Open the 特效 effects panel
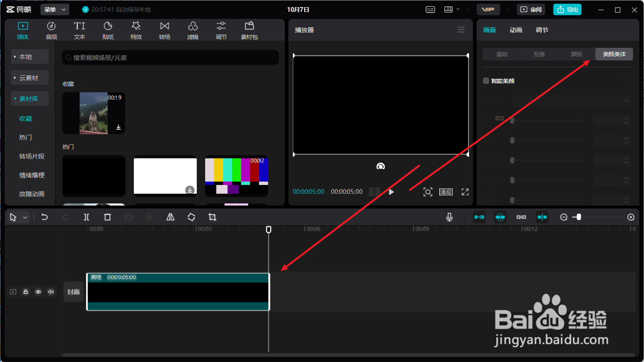The image size is (644, 362). point(136,31)
